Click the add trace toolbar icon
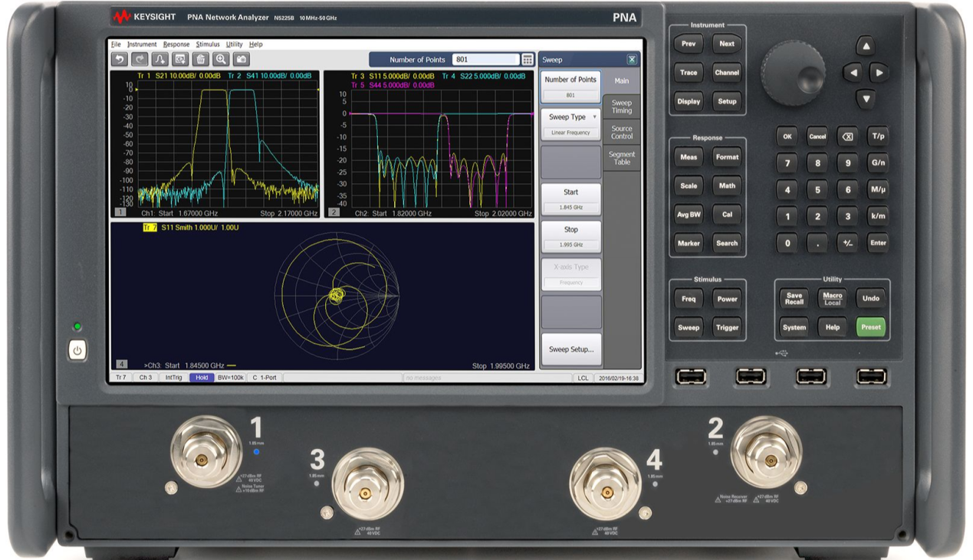The image size is (973, 560). click(x=159, y=59)
